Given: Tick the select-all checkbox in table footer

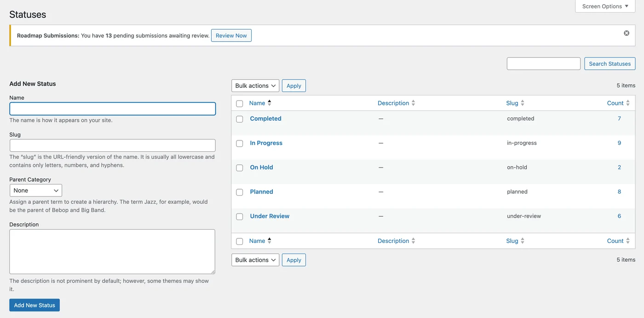Looking at the screenshot, I should (x=240, y=241).
